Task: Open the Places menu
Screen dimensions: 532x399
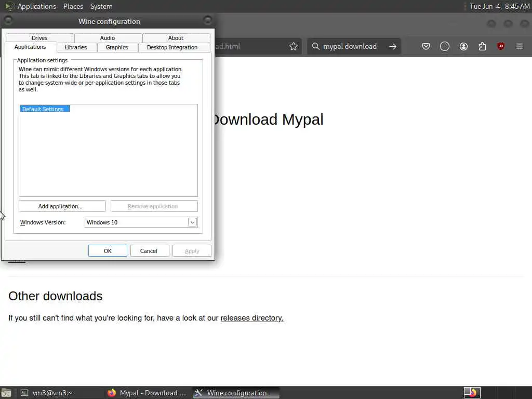Action: (x=73, y=6)
